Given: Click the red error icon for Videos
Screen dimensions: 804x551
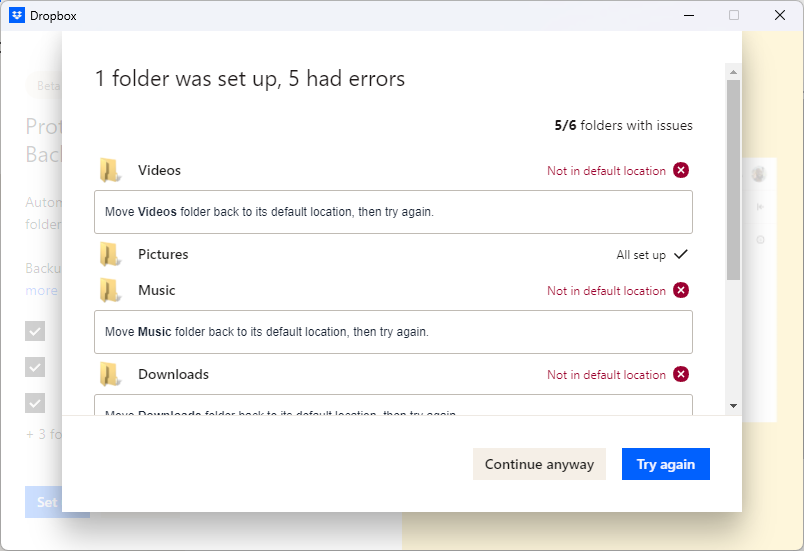Looking at the screenshot, I should click(681, 170).
